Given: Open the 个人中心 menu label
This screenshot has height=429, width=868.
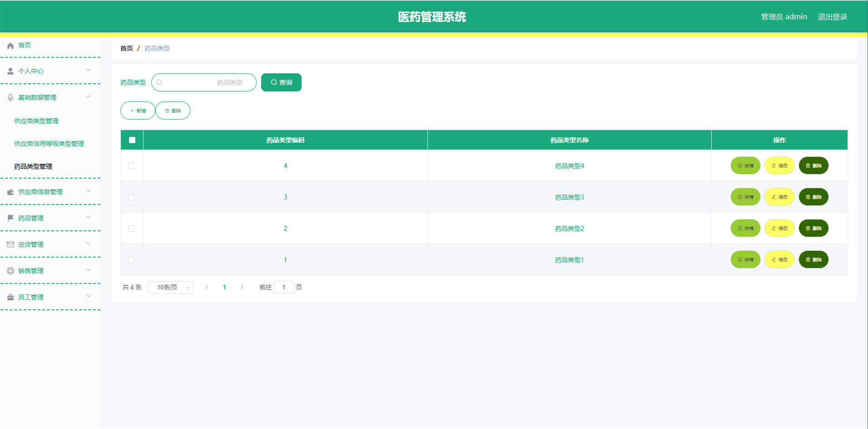Looking at the screenshot, I should point(31,71).
